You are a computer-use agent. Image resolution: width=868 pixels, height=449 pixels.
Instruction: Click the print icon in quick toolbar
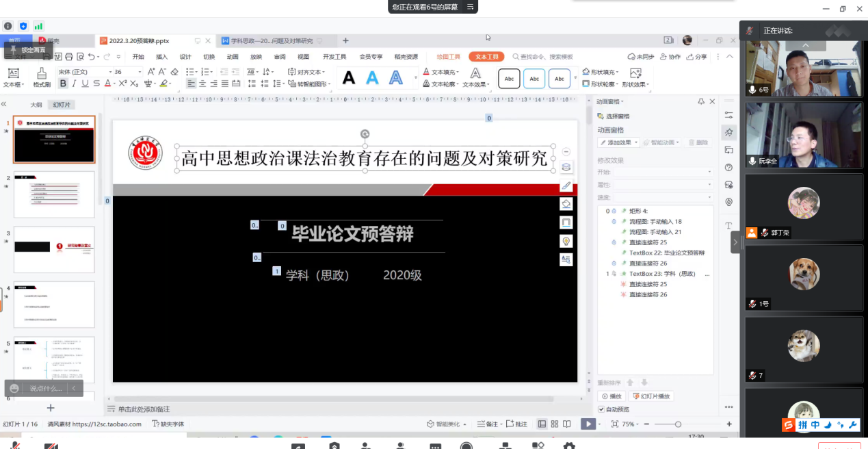69,57
